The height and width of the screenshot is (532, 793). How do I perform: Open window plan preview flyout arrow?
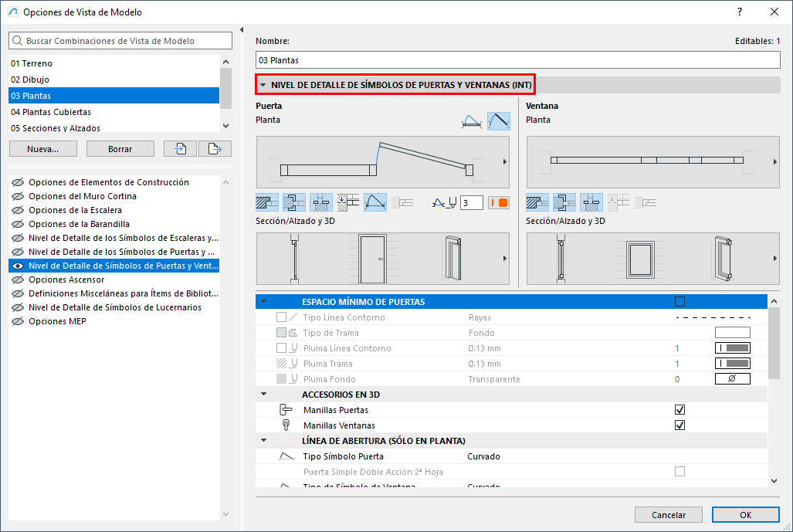click(774, 162)
